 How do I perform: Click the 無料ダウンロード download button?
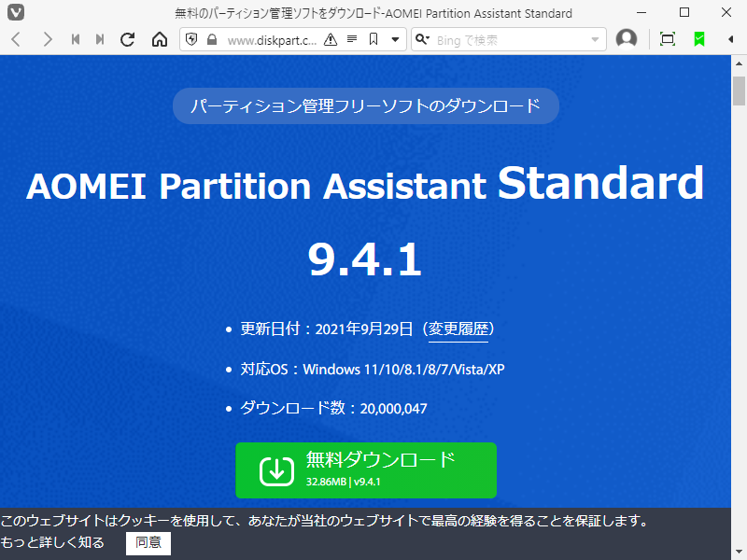coord(366,470)
